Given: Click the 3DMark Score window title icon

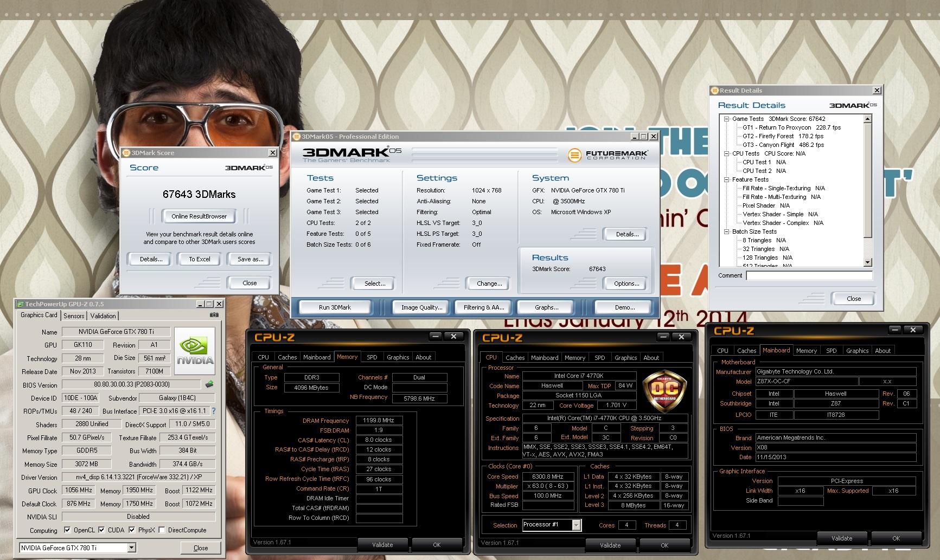Looking at the screenshot, I should point(126,153).
